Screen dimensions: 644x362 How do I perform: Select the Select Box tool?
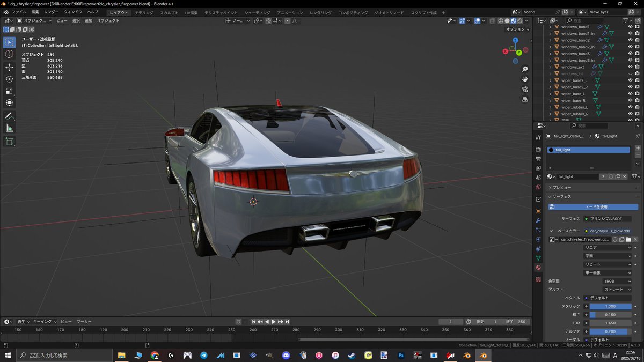pyautogui.click(x=10, y=42)
